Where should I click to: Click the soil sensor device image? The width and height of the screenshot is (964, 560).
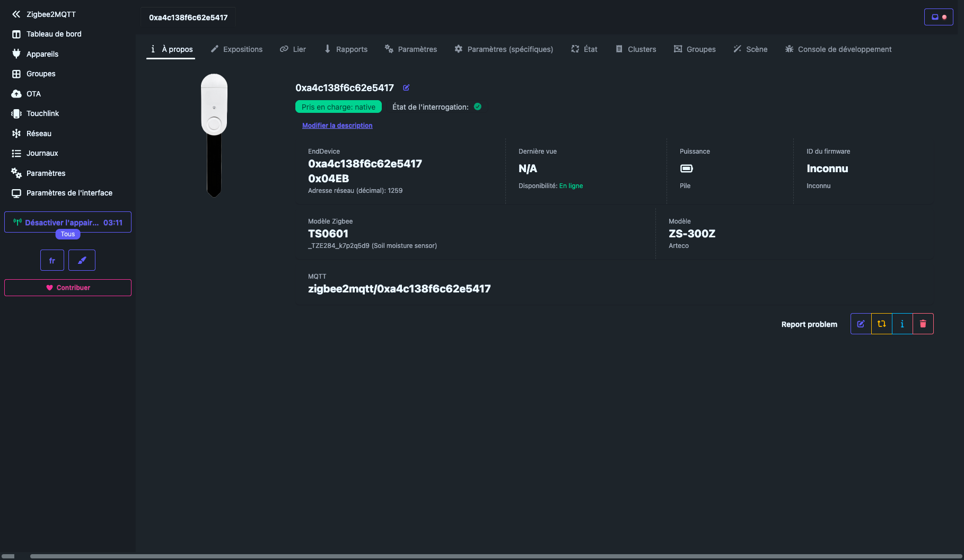[x=214, y=135]
